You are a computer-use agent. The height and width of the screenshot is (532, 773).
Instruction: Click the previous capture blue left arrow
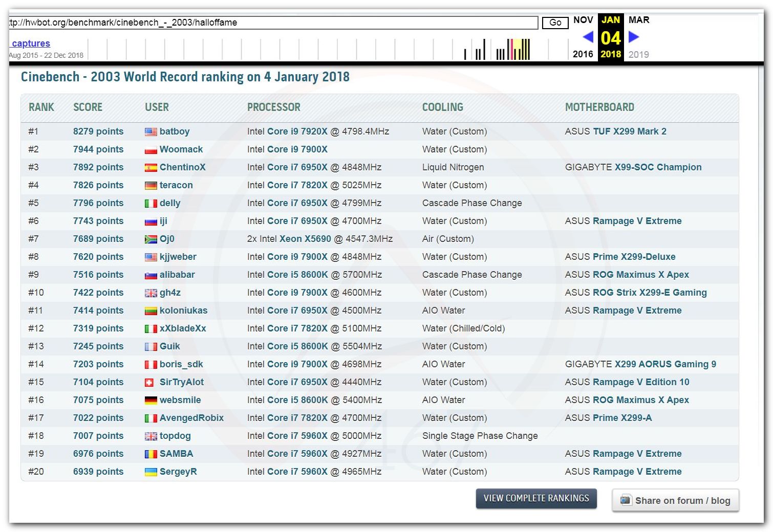tap(588, 37)
